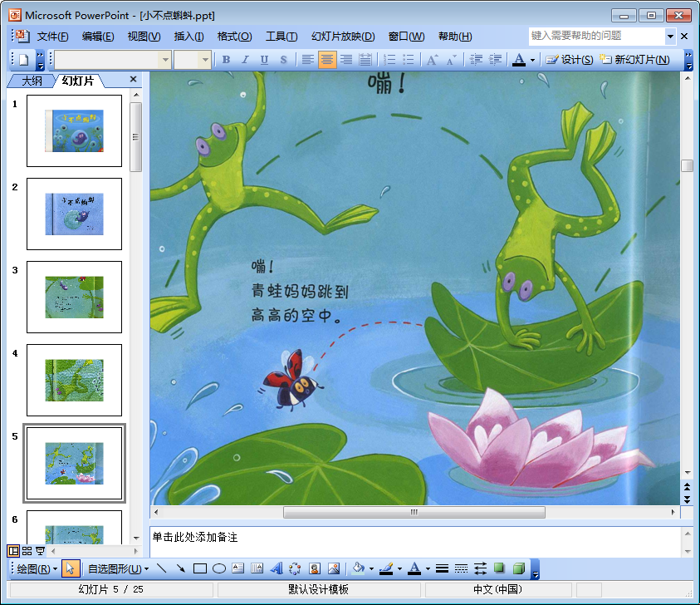Toggle bulleted list

pyautogui.click(x=408, y=60)
